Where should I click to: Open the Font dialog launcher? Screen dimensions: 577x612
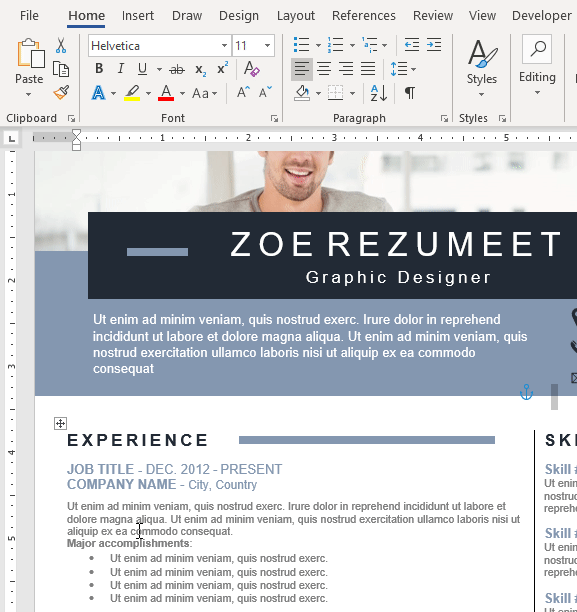tap(274, 119)
